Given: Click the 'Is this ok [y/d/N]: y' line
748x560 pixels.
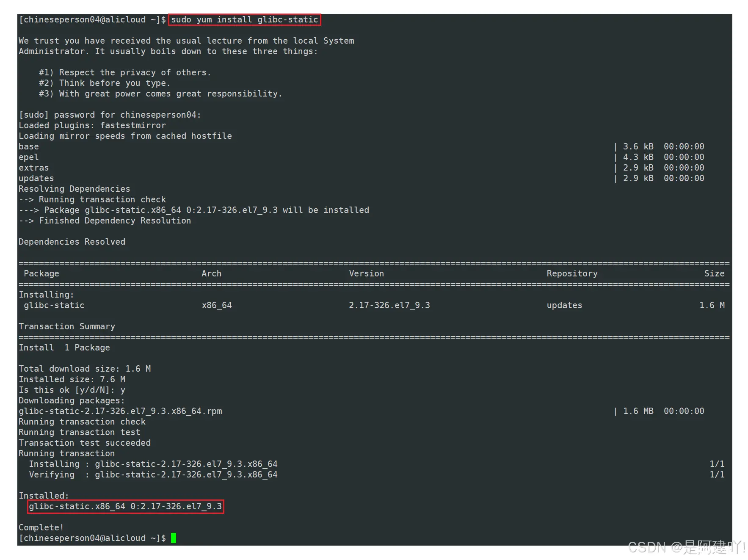Looking at the screenshot, I should (x=72, y=390).
